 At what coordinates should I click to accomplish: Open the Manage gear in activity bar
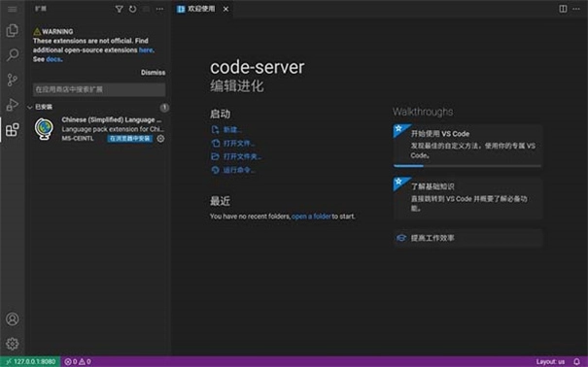point(12,344)
